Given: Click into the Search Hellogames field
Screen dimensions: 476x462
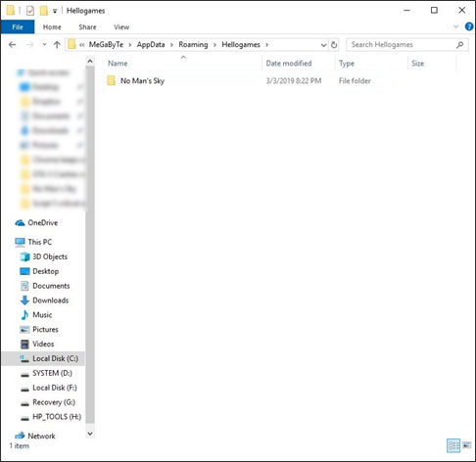Looking at the screenshot, I should [x=402, y=45].
